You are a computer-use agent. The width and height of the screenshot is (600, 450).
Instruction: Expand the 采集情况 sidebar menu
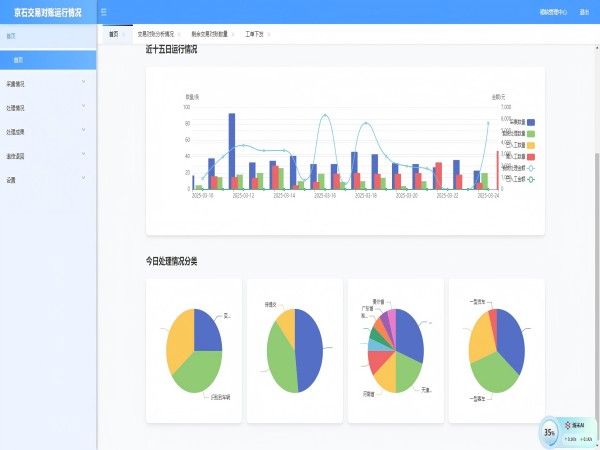point(48,83)
